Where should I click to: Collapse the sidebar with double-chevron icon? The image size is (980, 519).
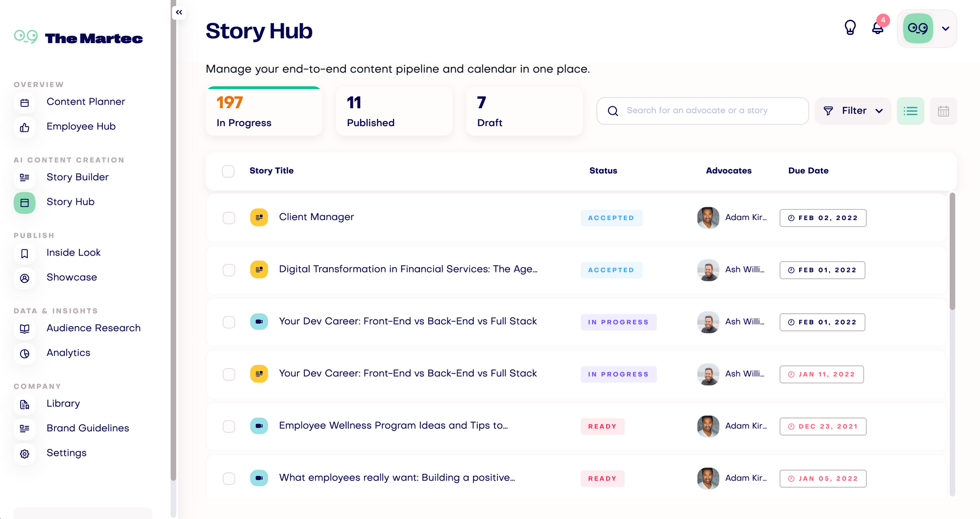click(179, 12)
